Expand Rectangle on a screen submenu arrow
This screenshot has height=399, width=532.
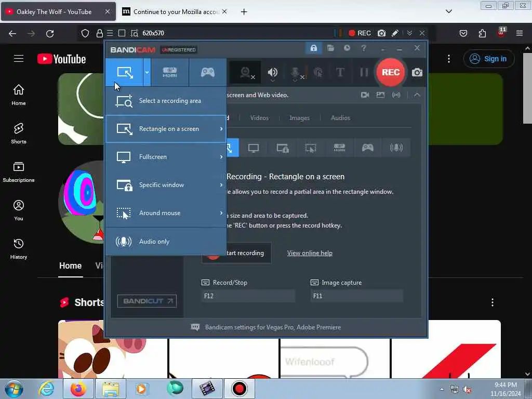221,129
